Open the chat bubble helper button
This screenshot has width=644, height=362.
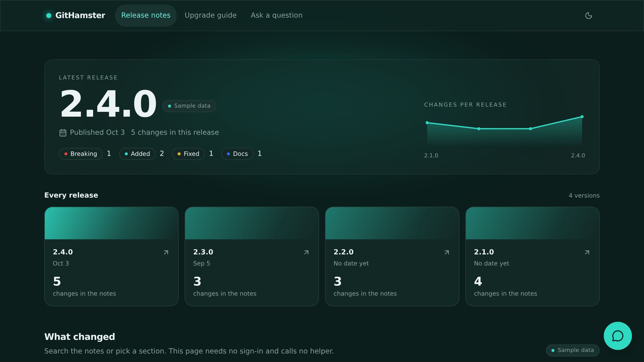click(x=618, y=336)
